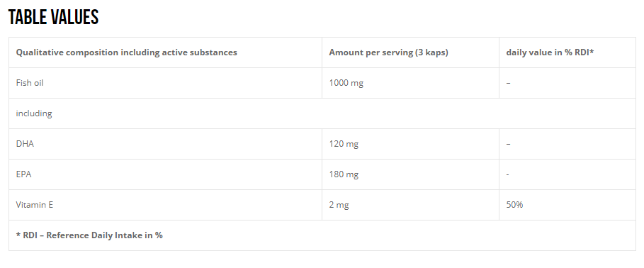This screenshot has height=268, width=644.
Task: Click the RDI Reference Daily Intake footnote
Action: (x=89, y=235)
